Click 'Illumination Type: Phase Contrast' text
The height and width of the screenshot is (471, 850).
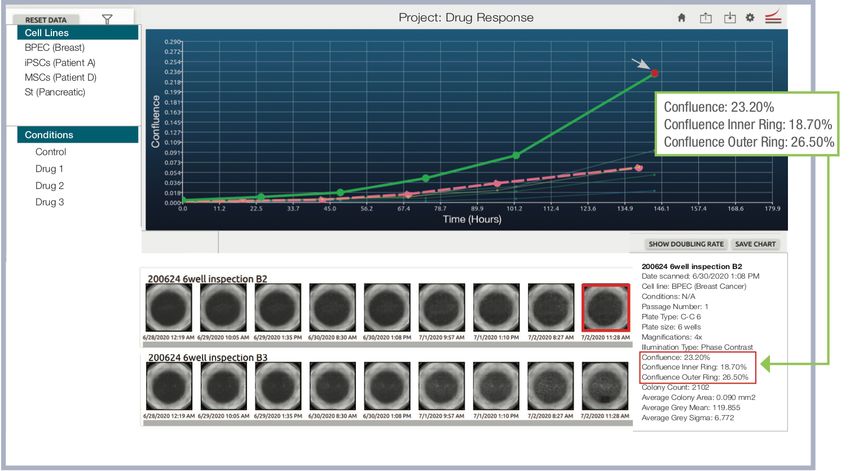[697, 347]
